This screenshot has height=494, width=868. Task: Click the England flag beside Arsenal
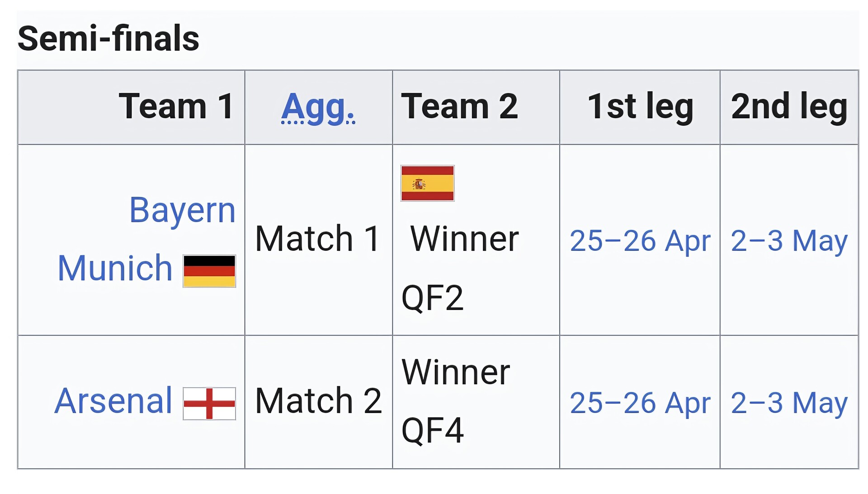209,403
